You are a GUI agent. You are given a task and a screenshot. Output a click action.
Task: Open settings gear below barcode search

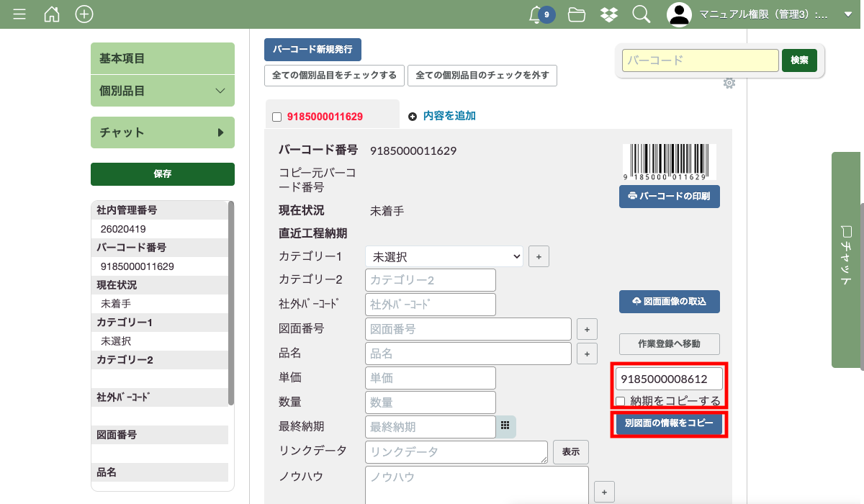click(729, 84)
